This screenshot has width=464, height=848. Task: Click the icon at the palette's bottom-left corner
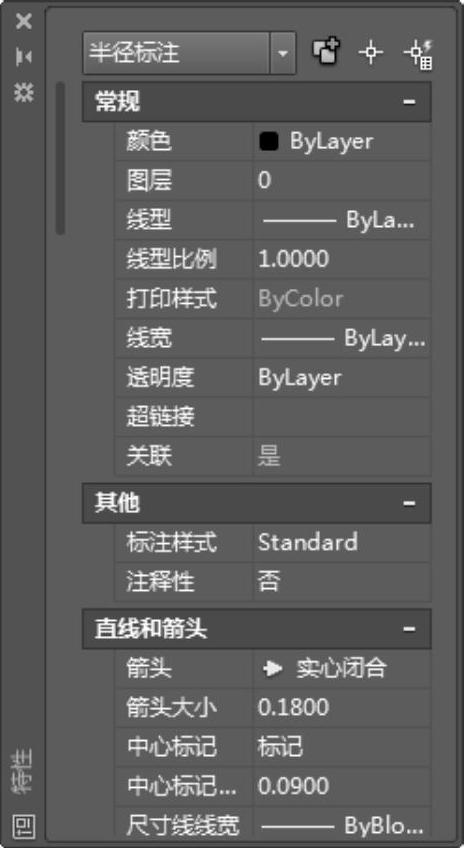click(x=24, y=826)
